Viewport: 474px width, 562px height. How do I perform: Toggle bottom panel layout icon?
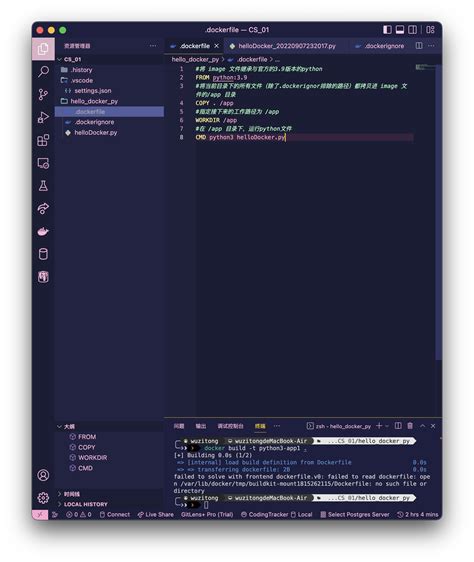pyautogui.click(x=400, y=30)
